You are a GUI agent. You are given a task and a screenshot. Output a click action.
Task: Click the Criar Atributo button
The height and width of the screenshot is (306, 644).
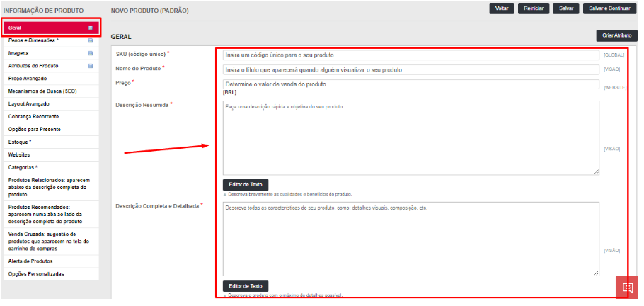617,35
